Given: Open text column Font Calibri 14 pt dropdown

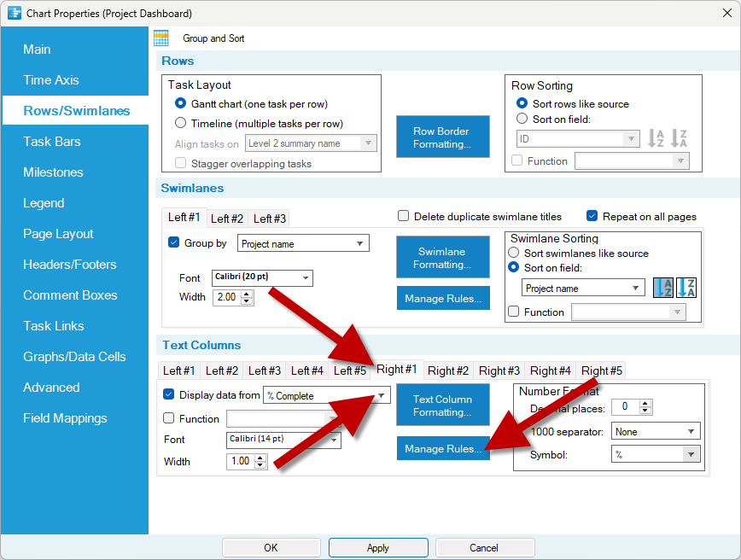Looking at the screenshot, I should pos(283,440).
